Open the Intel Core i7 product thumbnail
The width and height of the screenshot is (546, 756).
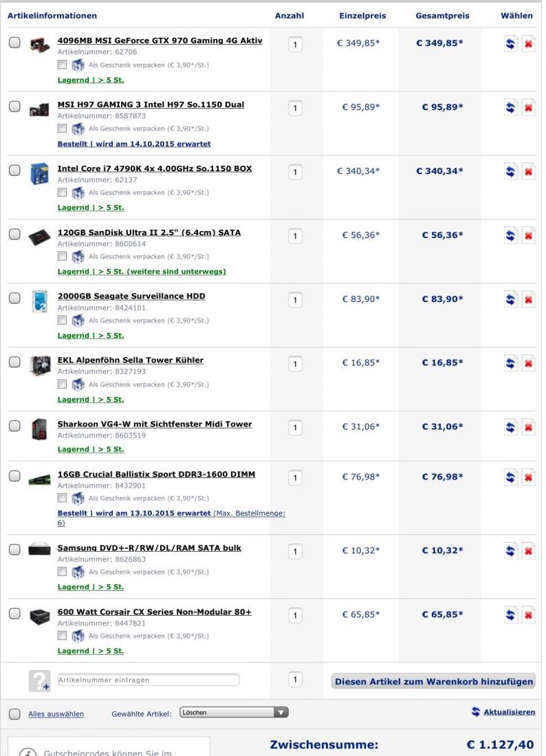39,173
